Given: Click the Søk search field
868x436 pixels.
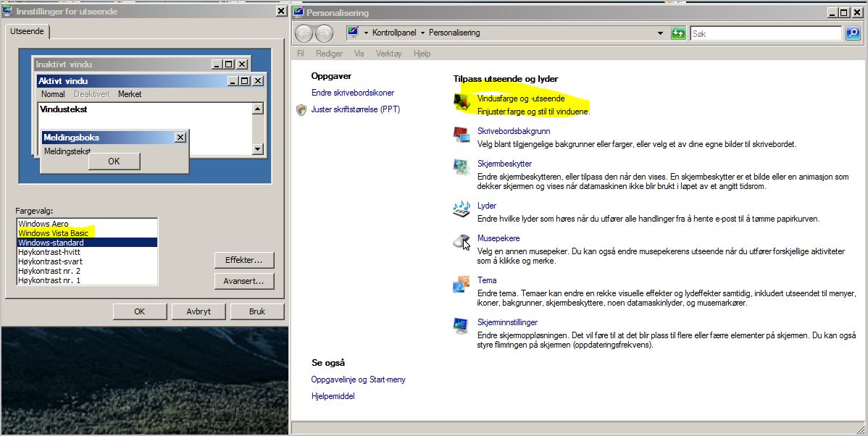Looking at the screenshot, I should click(766, 34).
